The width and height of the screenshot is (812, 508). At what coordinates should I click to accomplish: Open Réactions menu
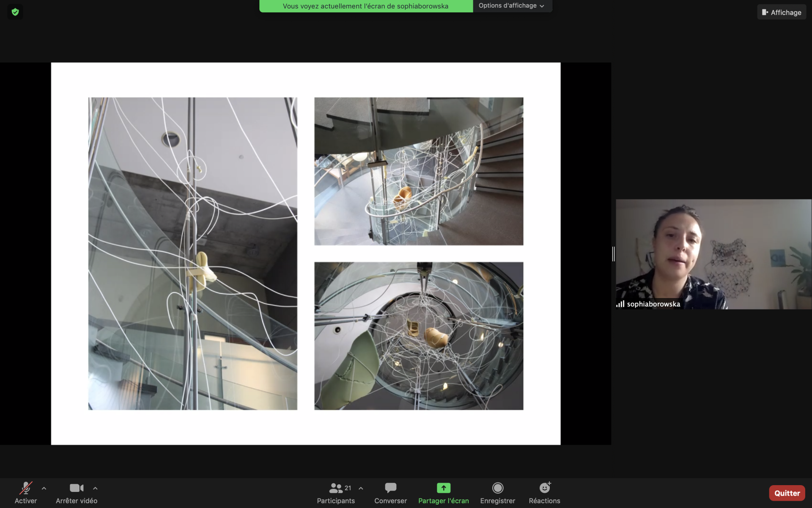click(544, 493)
